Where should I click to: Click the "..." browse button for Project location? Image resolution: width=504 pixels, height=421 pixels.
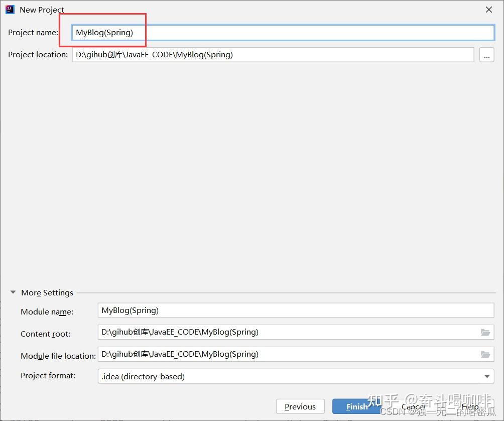click(486, 55)
